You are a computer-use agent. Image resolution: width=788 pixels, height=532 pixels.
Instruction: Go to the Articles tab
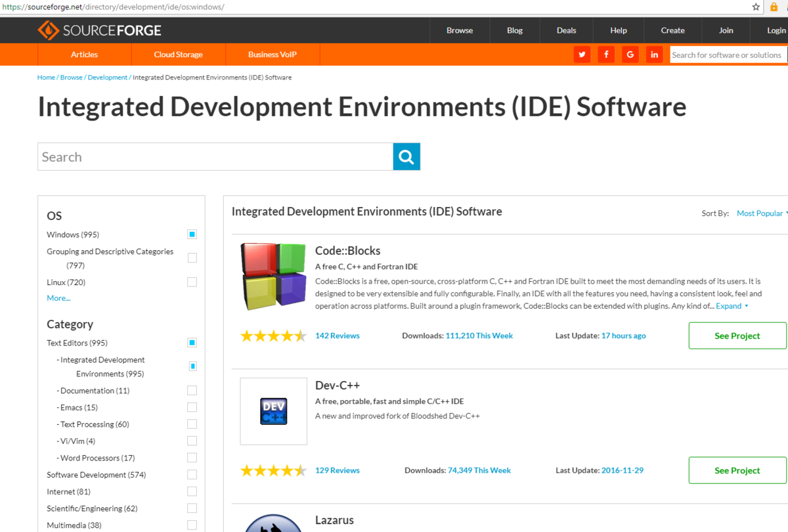coord(85,55)
